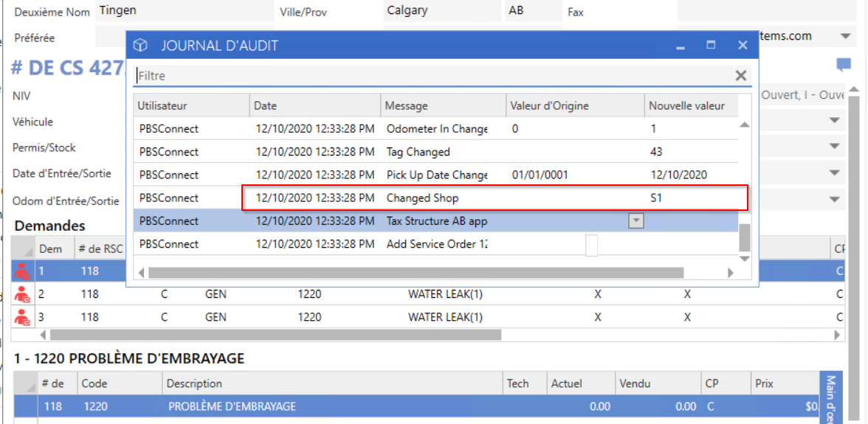Maximize the Journal d'Audit window

(x=712, y=45)
